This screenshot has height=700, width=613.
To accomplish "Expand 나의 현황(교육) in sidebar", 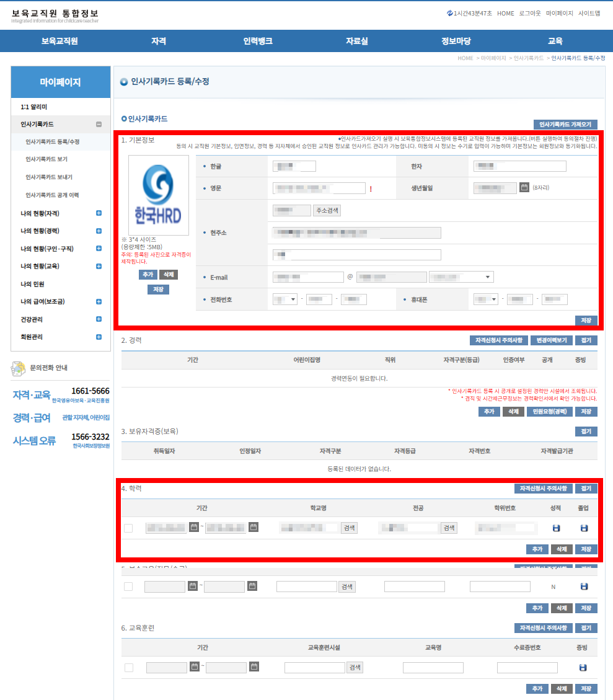I will pos(99,266).
